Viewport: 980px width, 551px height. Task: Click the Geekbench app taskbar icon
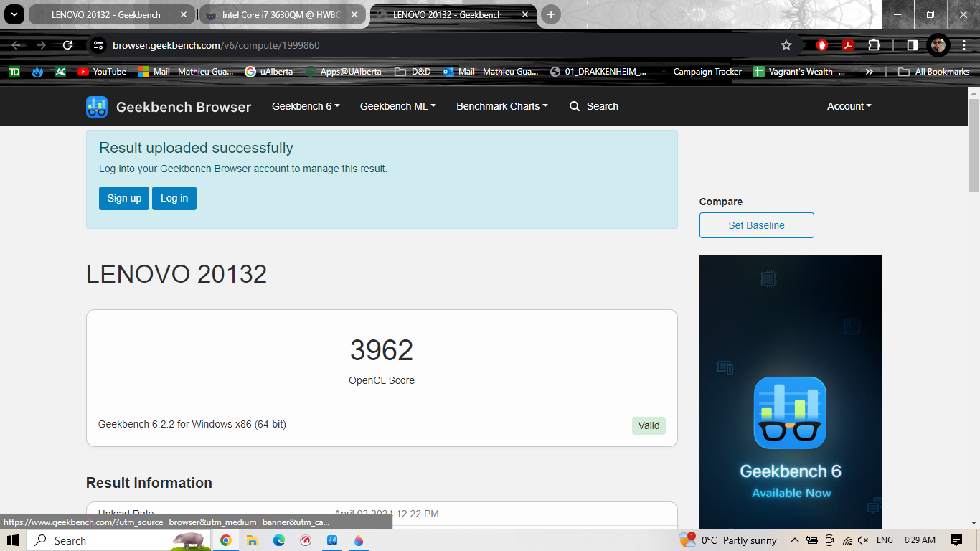(x=332, y=540)
